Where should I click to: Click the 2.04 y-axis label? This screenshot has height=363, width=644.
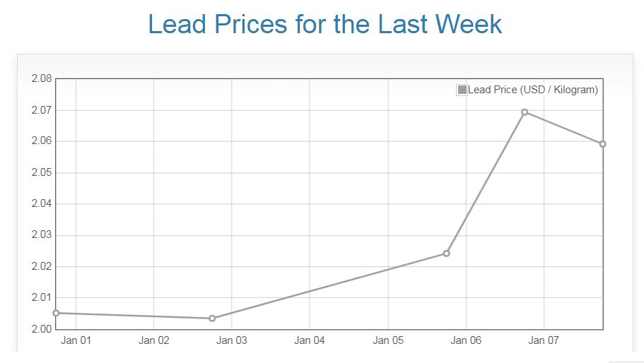point(42,204)
